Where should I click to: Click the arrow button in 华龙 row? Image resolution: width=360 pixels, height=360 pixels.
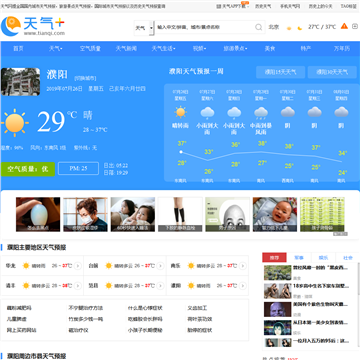click(x=78, y=266)
